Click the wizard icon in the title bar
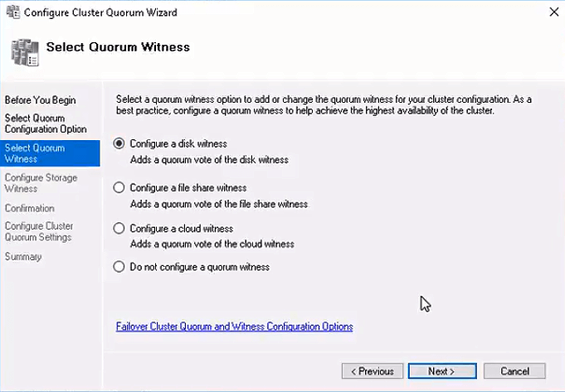Image resolution: width=565 pixels, height=392 pixels. [x=12, y=12]
